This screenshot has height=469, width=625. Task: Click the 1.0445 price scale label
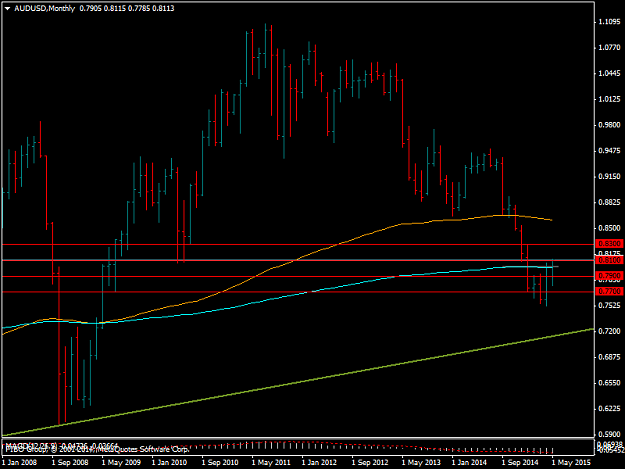click(609, 73)
